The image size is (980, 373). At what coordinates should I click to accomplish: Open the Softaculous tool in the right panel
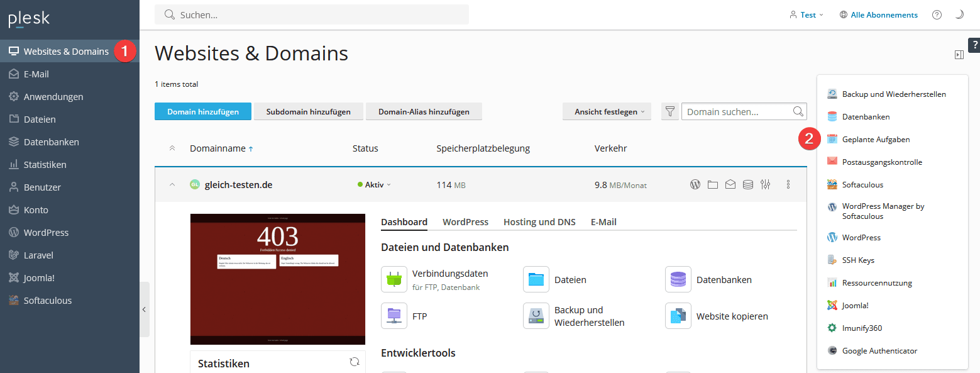862,184
